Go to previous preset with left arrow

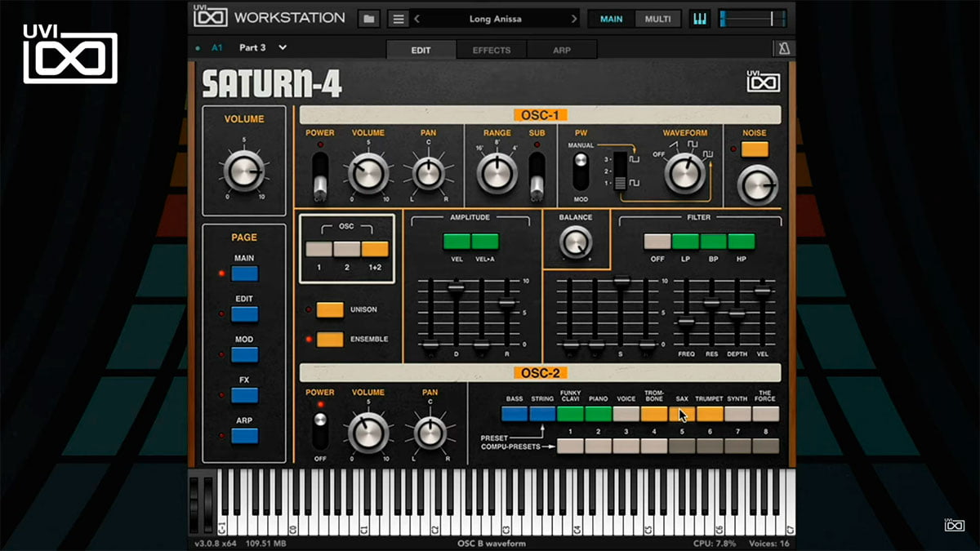click(x=417, y=18)
